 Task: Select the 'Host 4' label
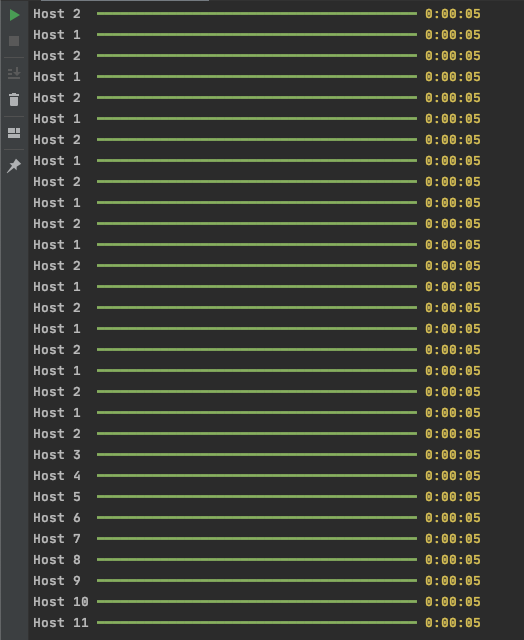57,476
